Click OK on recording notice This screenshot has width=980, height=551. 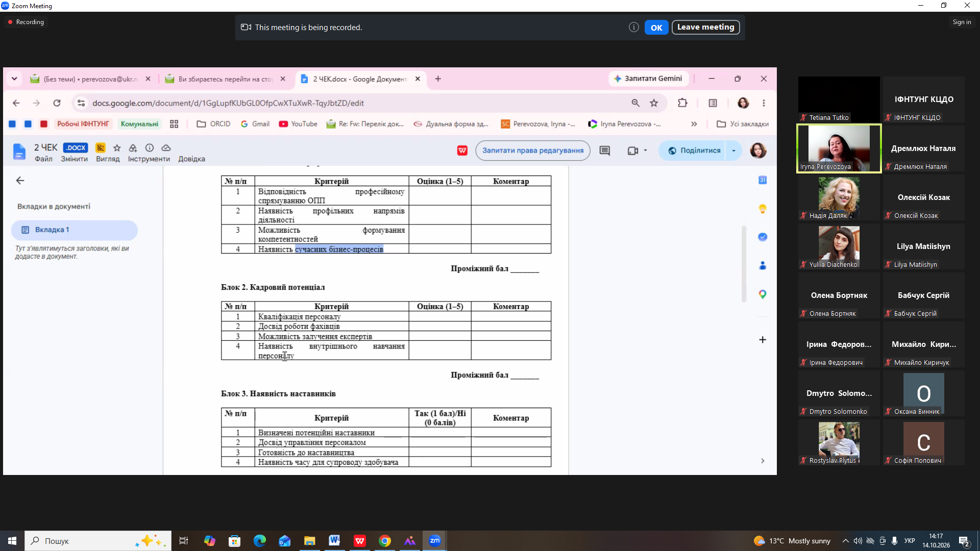click(656, 28)
